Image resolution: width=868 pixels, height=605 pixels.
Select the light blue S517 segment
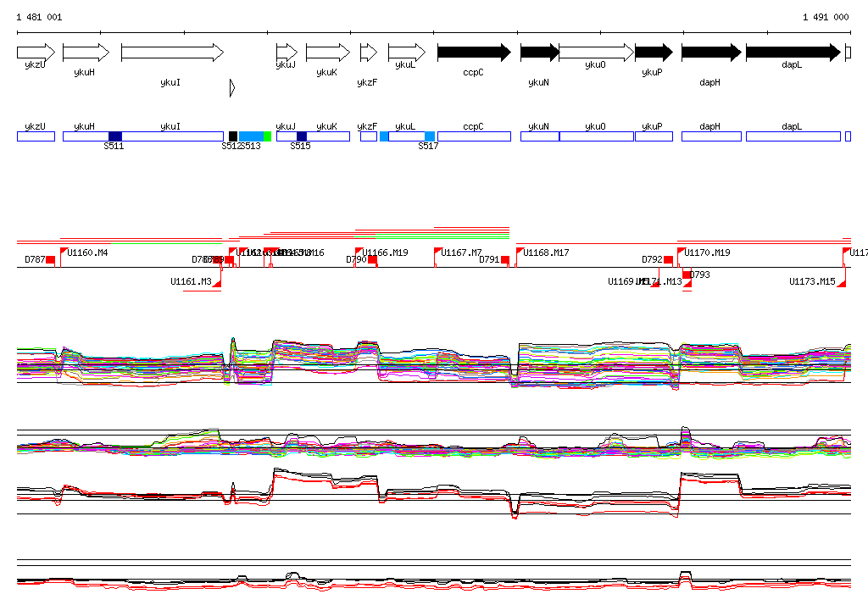[x=430, y=136]
